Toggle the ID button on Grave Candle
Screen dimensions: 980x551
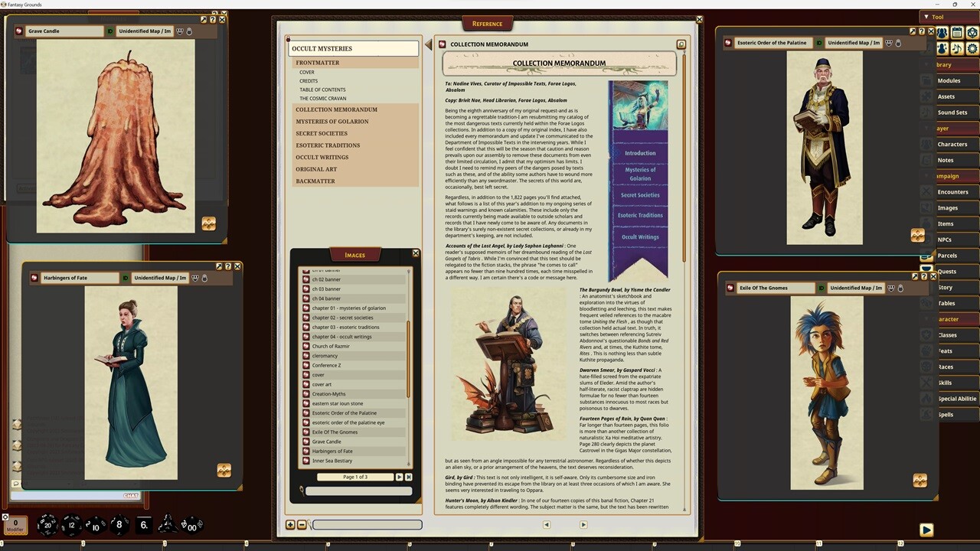click(110, 31)
